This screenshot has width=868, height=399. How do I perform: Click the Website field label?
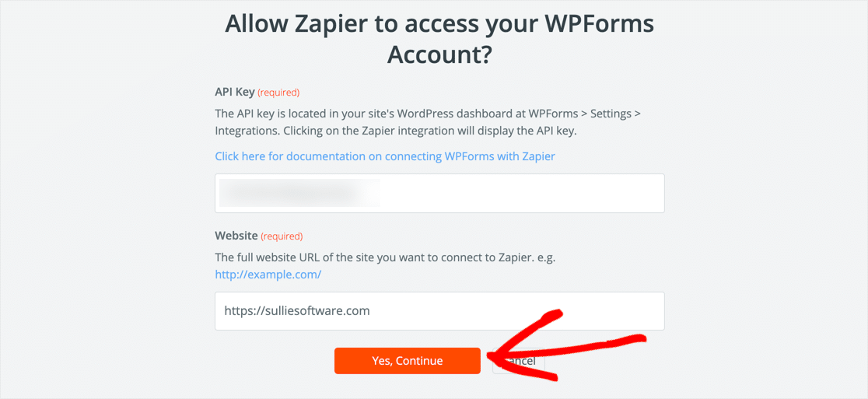coord(236,236)
